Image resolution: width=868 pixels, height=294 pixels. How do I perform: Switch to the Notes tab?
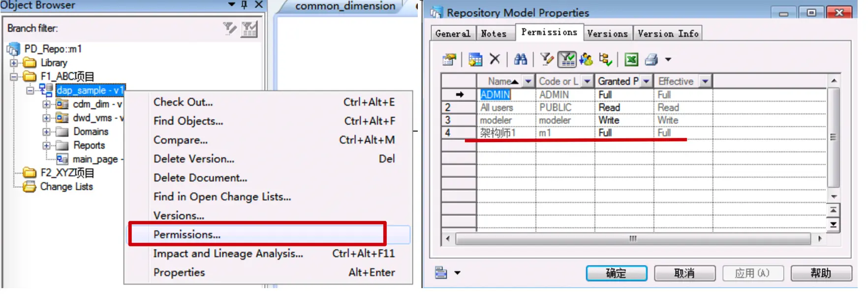click(494, 33)
